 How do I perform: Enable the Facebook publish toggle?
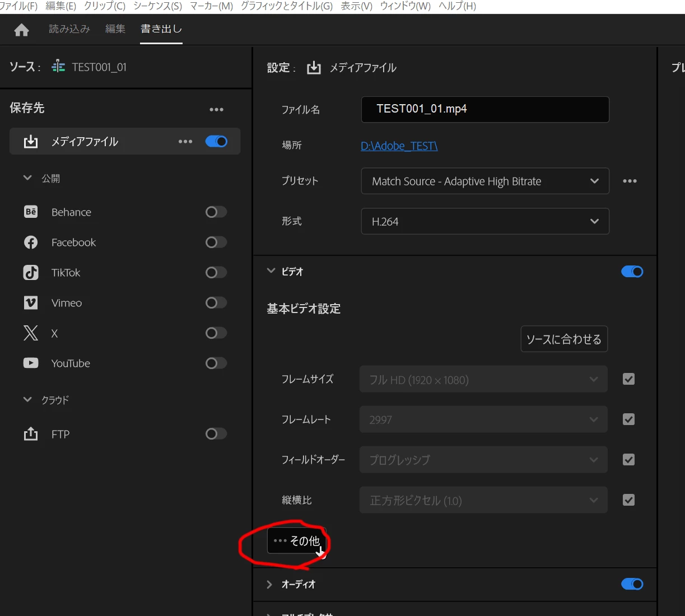pos(216,242)
